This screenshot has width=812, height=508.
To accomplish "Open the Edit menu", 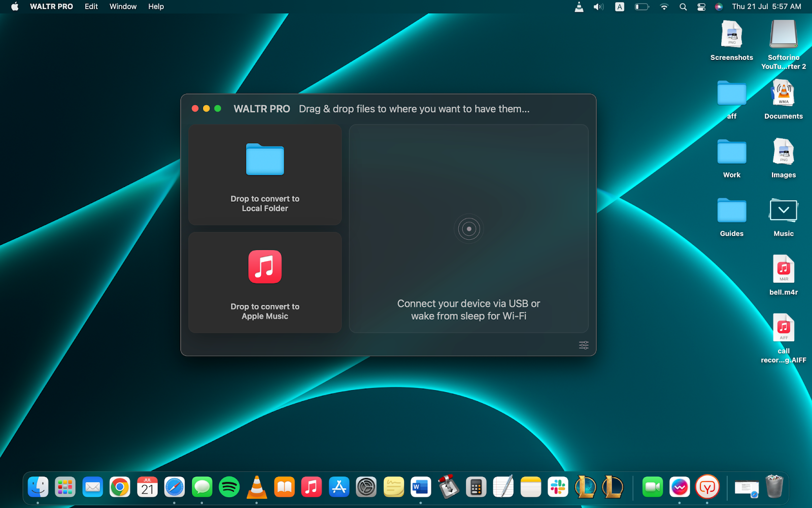I will [x=91, y=7].
